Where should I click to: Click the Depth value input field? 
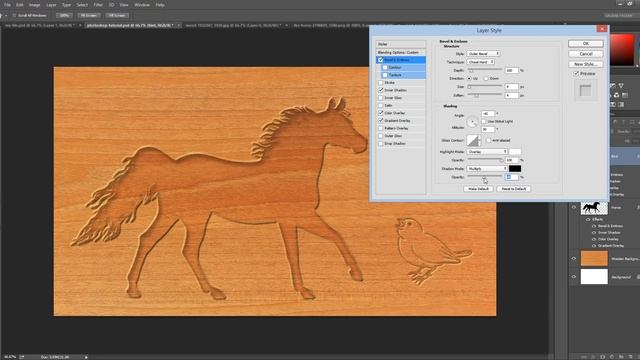coord(511,70)
